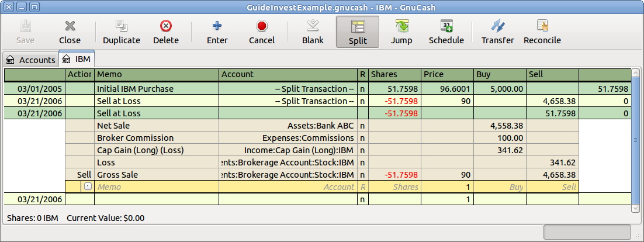
Task: Open the Action dropdown in the blank split row
Action: 88,186
